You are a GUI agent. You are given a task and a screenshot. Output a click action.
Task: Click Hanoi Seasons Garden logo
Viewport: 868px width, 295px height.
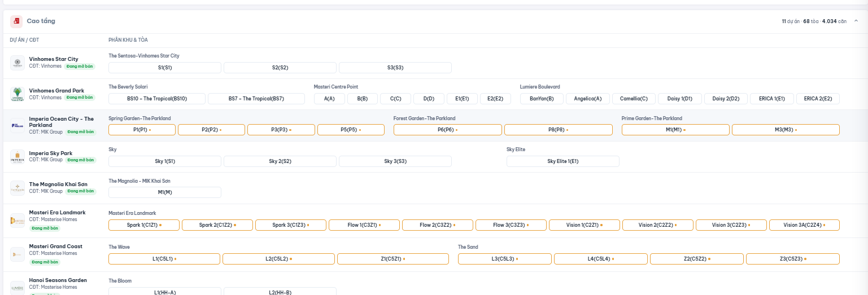click(x=18, y=288)
